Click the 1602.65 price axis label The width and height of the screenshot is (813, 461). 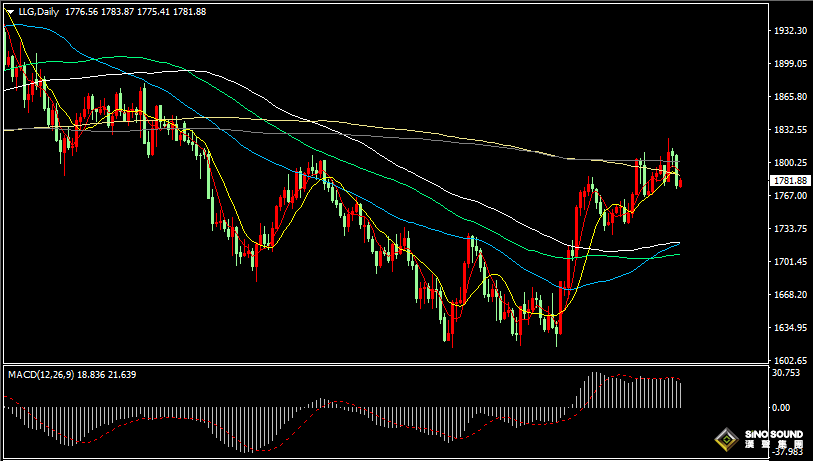791,360
